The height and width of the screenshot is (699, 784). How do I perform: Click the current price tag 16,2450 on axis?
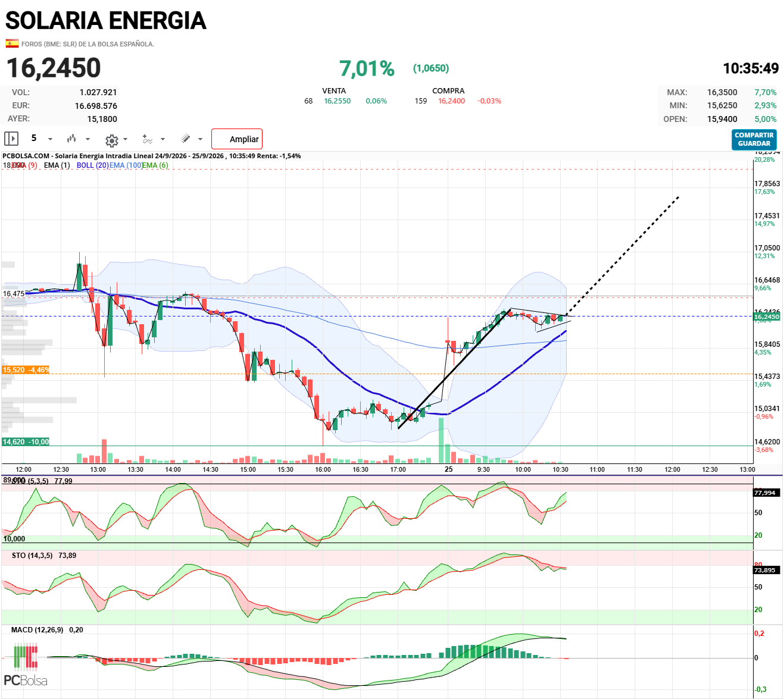click(x=766, y=317)
